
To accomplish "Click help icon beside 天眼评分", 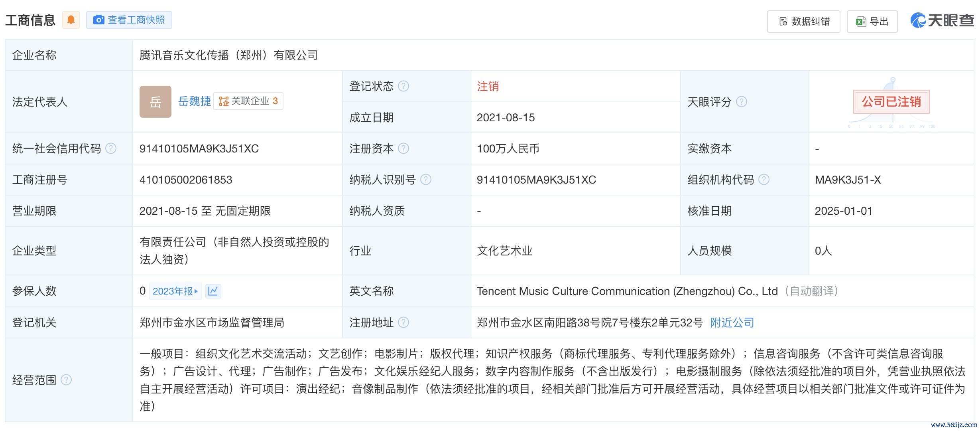I will [x=741, y=102].
